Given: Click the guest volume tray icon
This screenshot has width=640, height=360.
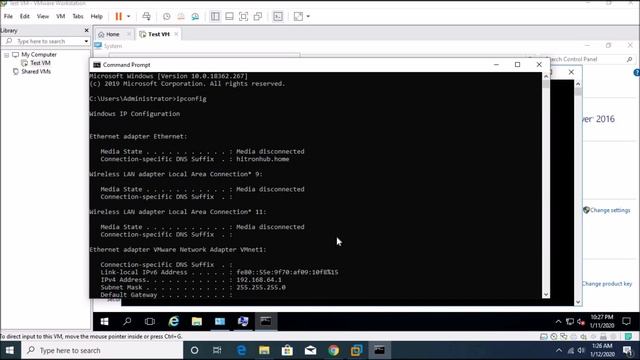Looking at the screenshot, I should [x=581, y=322].
